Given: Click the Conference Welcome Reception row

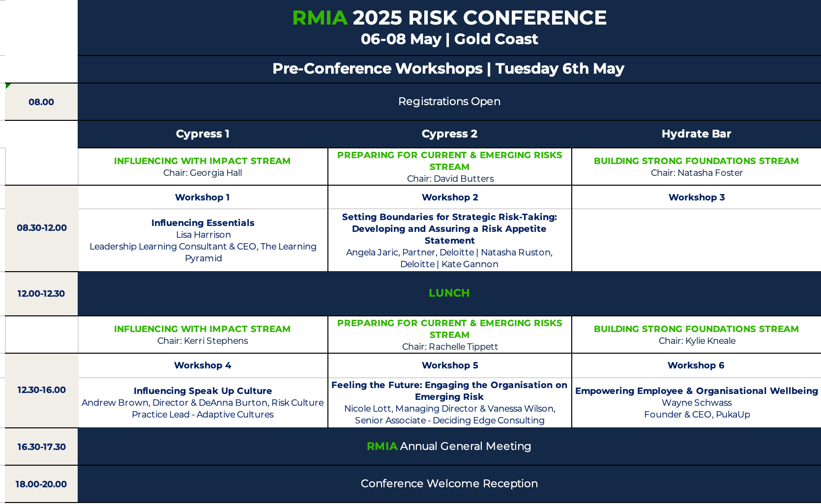Looking at the screenshot, I should (449, 484).
